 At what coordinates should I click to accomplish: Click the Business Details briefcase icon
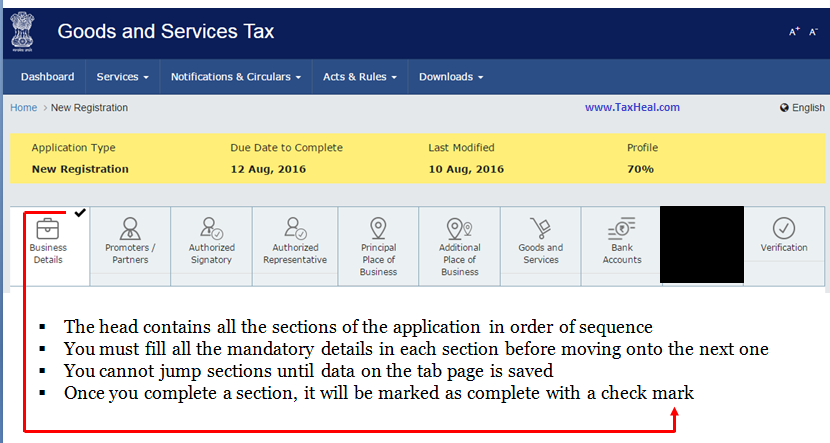point(47,226)
